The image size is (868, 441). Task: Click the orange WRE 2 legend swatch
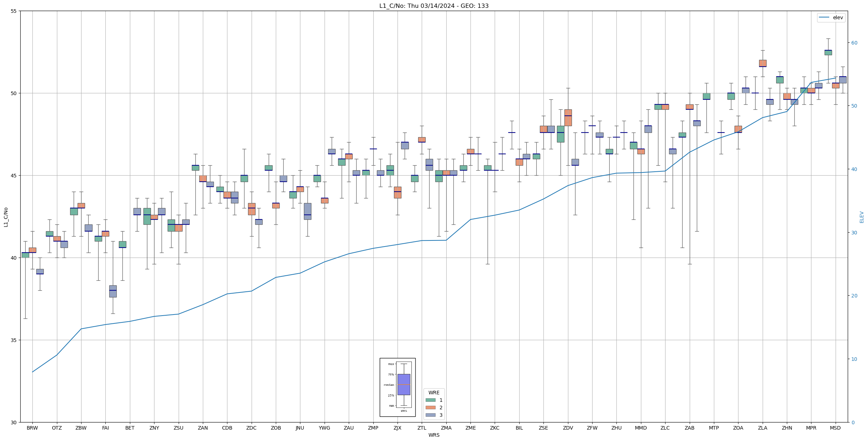[430, 408]
